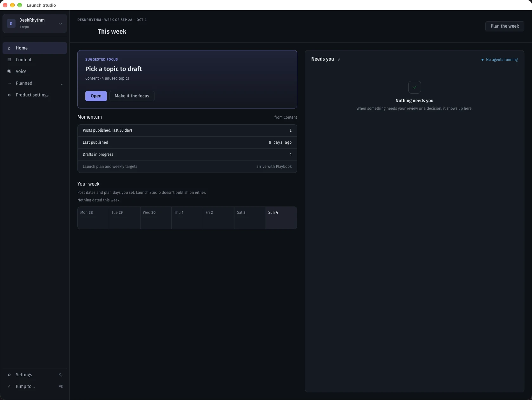The width and height of the screenshot is (532, 400).
Task: Click the Needs you heading
Action: [323, 59]
